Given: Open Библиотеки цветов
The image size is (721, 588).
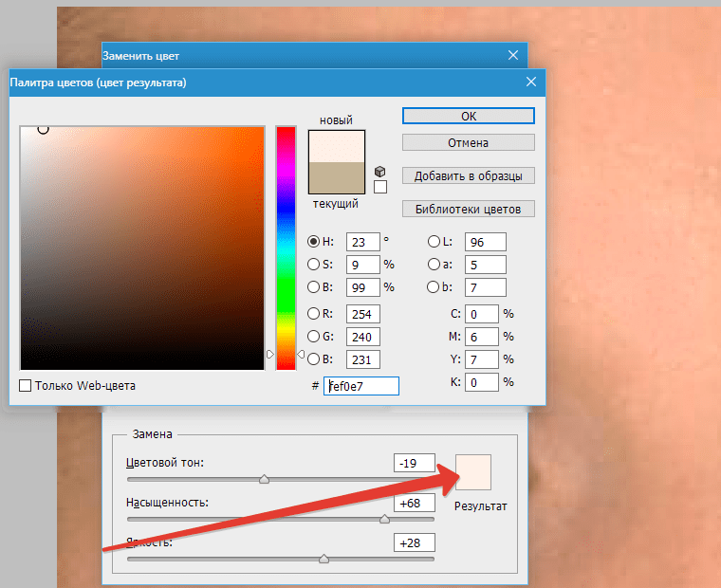Looking at the screenshot, I should pyautogui.click(x=469, y=209).
